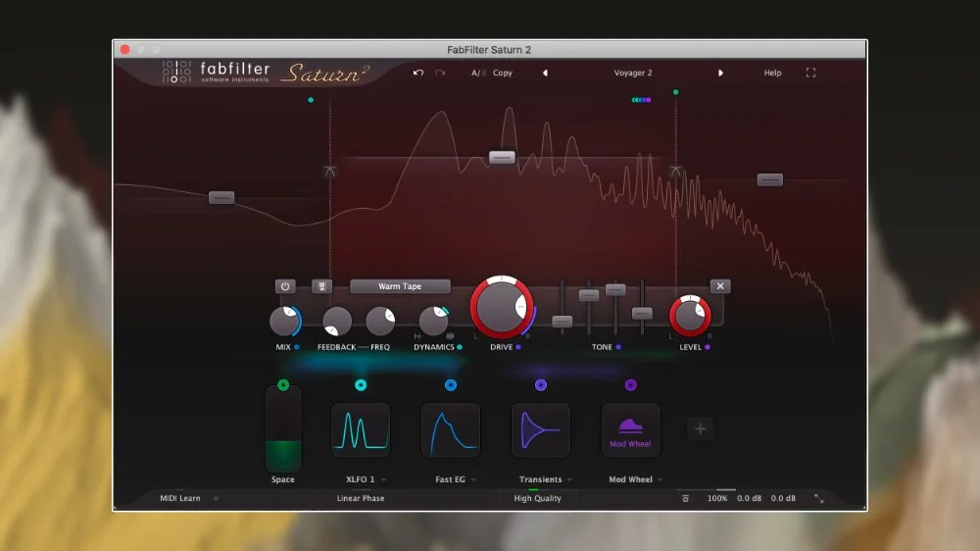Screen dimensions: 980x551
Task: Click the Feedback knob
Action: point(337,322)
